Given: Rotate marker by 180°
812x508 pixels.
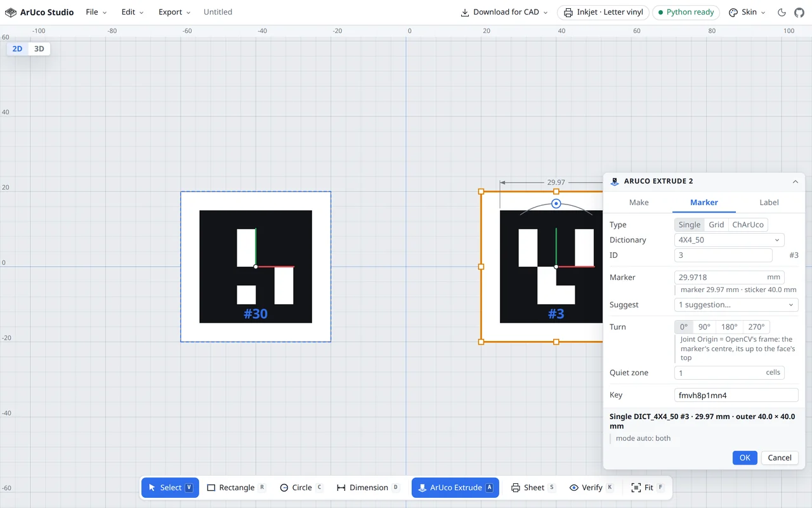Looking at the screenshot, I should coord(730,327).
